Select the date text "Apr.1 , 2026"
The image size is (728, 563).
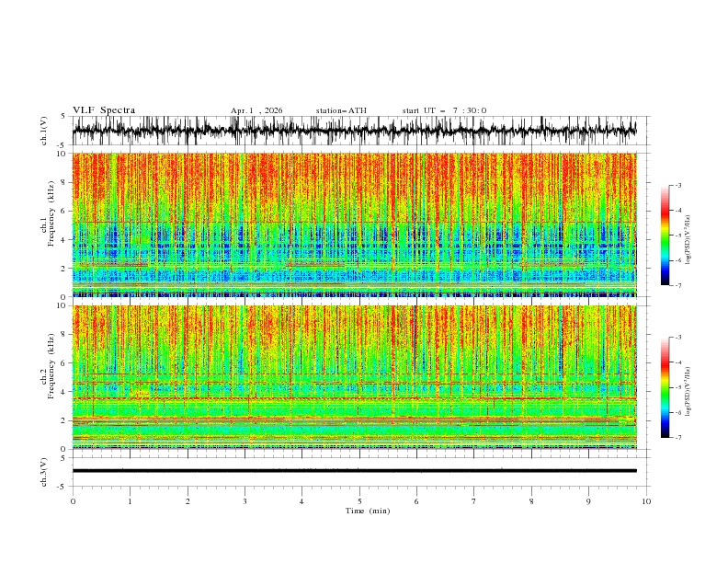pyautogui.click(x=256, y=110)
